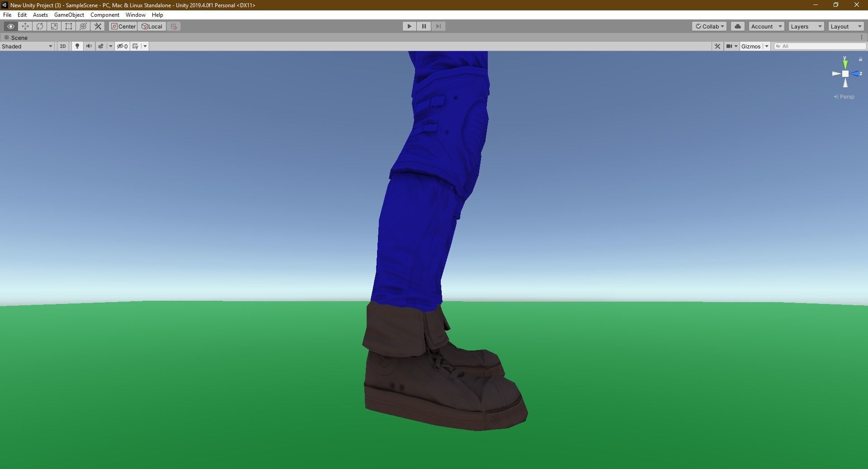The image size is (868, 469).
Task: Open the Account dropdown
Action: (766, 26)
